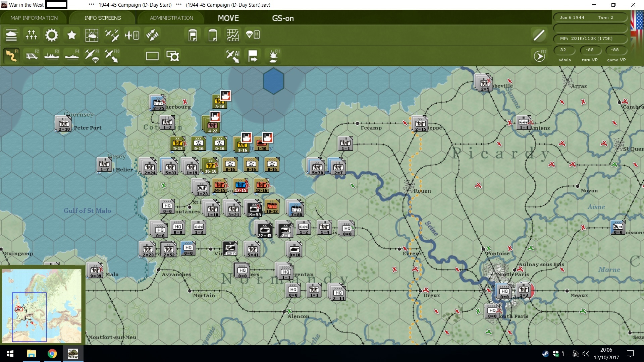Click the AI air directive icon

pos(232,56)
